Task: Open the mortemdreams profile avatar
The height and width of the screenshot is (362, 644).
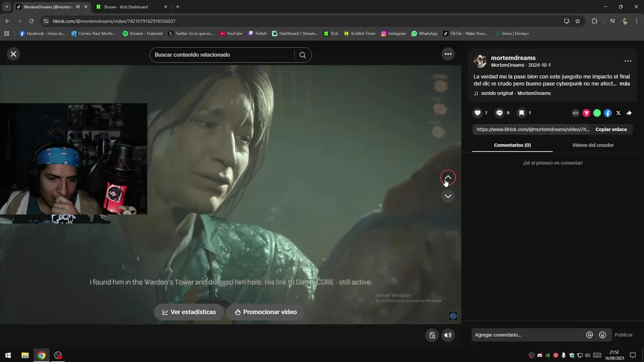Action: click(480, 61)
